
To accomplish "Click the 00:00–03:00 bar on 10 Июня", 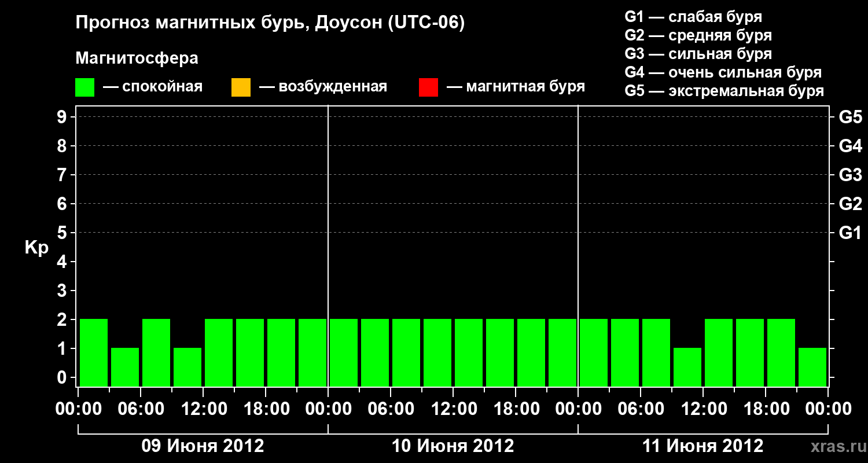I will (x=344, y=352).
